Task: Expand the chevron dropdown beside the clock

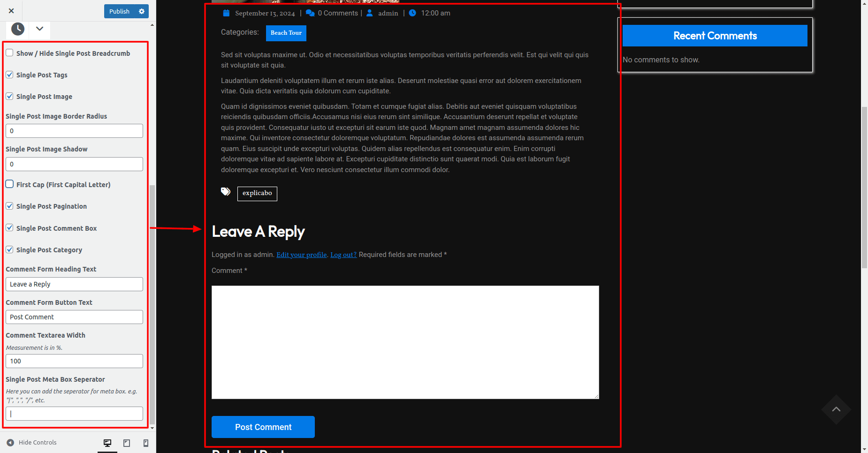Action: coord(40,29)
